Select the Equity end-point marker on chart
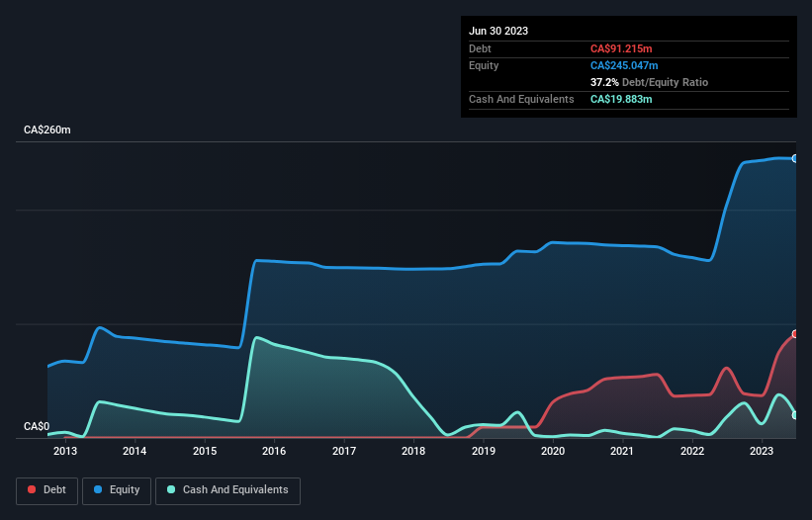Viewport: 812px width, 520px height. point(795,158)
